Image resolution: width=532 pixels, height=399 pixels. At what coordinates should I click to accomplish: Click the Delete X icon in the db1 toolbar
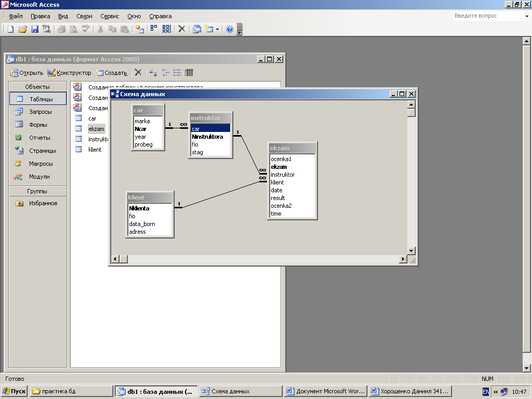pyautogui.click(x=138, y=73)
